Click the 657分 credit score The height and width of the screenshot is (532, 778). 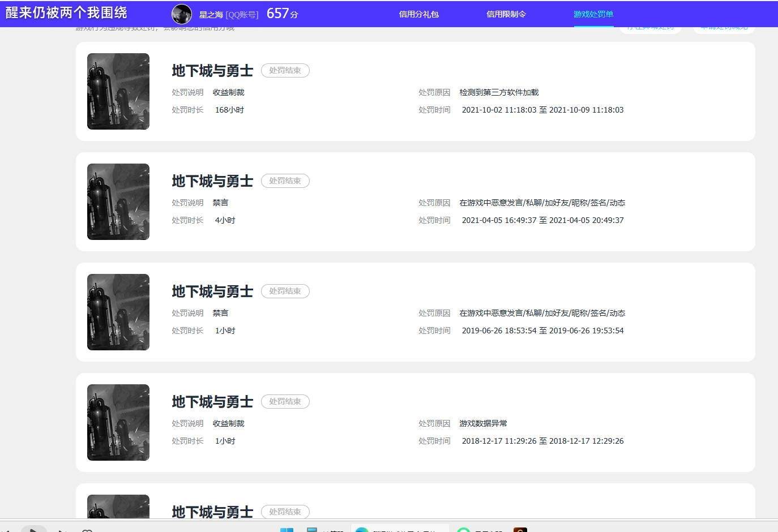(x=282, y=14)
